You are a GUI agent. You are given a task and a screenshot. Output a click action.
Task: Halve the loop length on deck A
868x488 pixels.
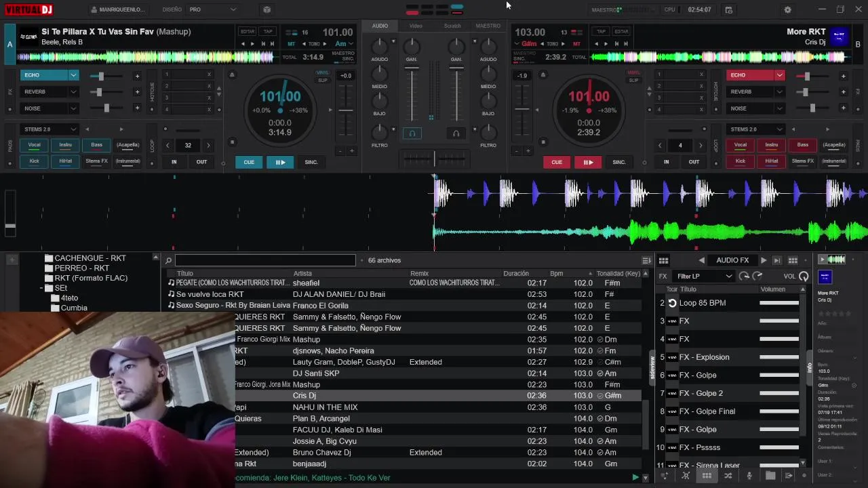pos(167,145)
